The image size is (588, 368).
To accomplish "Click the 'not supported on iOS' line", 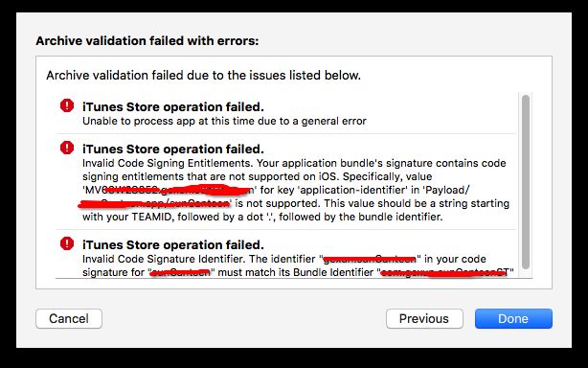I will pyautogui.click(x=258, y=176).
